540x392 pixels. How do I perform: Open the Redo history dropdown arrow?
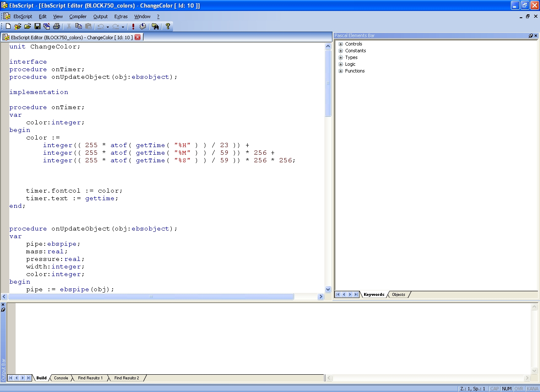point(123,27)
